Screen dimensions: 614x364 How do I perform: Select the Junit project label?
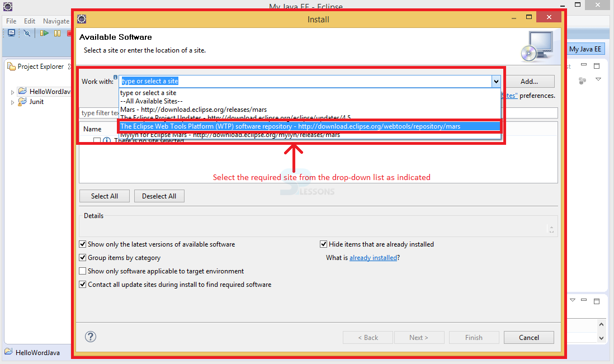click(36, 102)
